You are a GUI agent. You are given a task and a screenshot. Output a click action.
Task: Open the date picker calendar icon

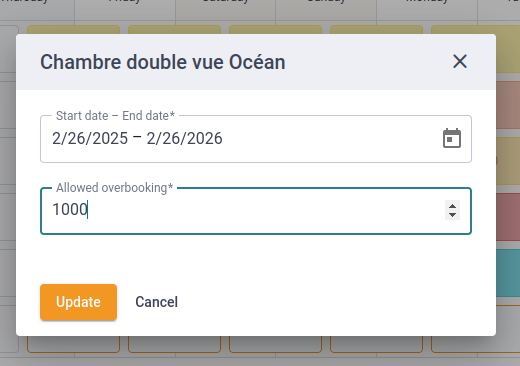452,138
